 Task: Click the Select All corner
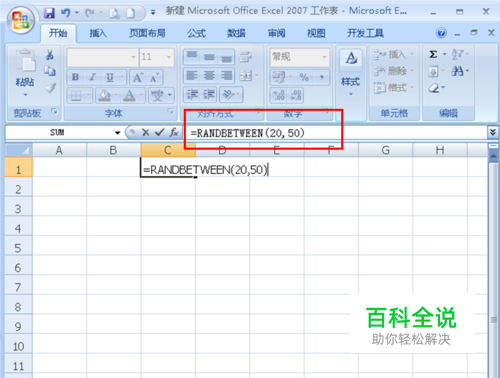coord(19,150)
